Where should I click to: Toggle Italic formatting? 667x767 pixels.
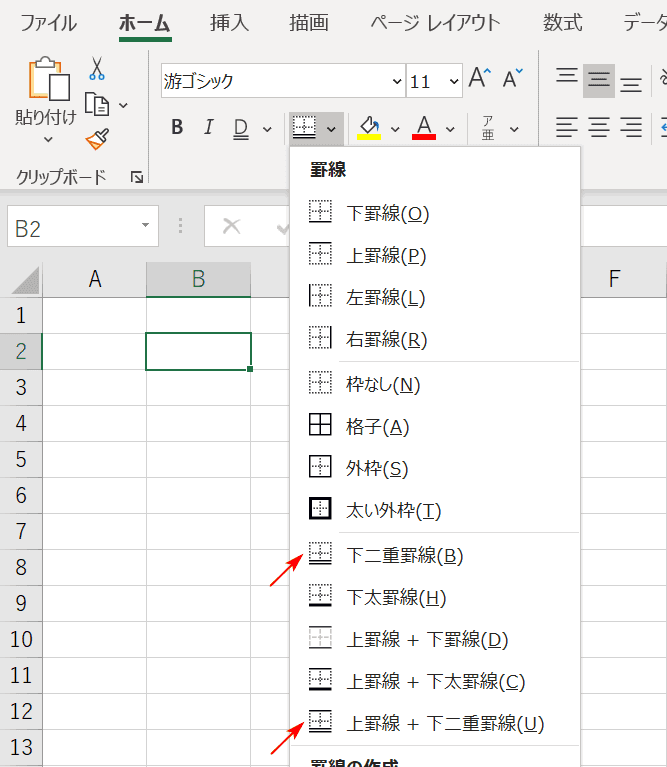[209, 128]
